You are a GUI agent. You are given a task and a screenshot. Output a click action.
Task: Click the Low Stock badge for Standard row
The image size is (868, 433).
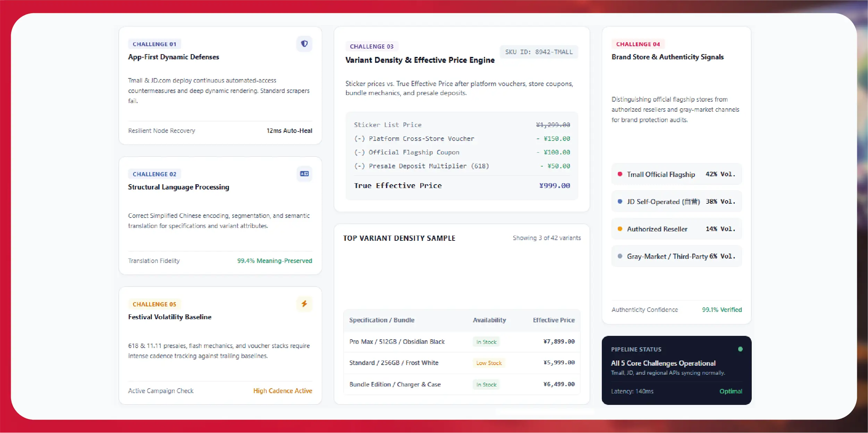coord(489,363)
